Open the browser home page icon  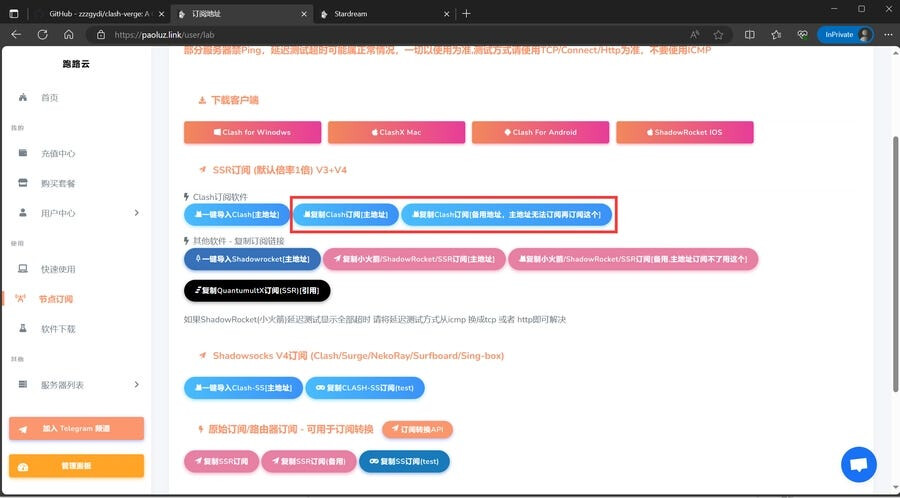[x=68, y=34]
